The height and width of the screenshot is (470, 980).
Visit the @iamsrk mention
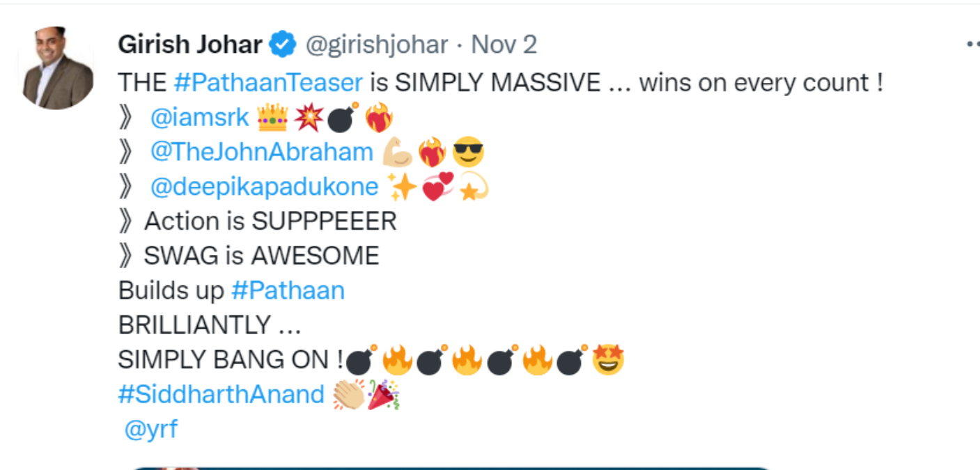pyautogui.click(x=199, y=118)
